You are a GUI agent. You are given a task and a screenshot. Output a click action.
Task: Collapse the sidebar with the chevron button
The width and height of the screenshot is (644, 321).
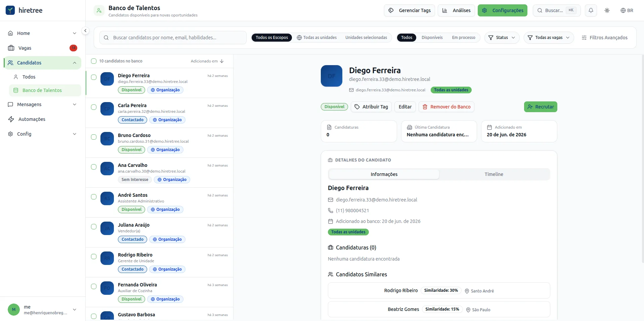(85, 31)
